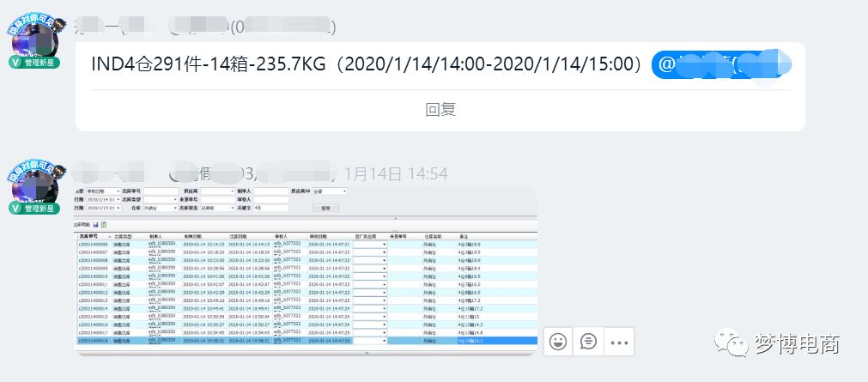Click the 查询 query button
868x382 pixels.
(x=325, y=208)
